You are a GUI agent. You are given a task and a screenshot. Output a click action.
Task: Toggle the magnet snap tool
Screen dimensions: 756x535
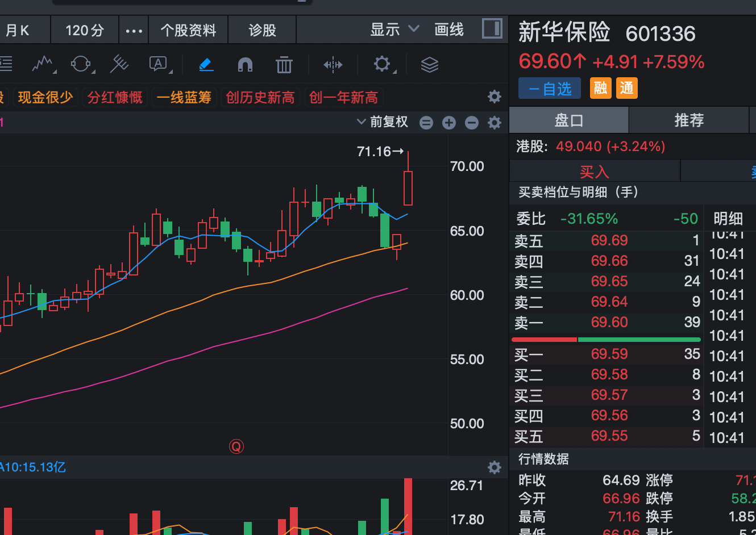245,65
